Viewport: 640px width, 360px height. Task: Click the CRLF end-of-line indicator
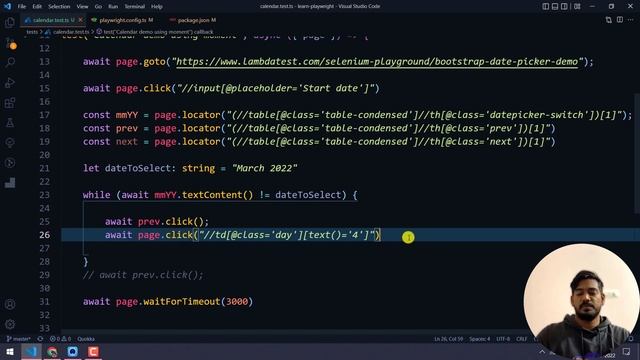(x=521, y=339)
